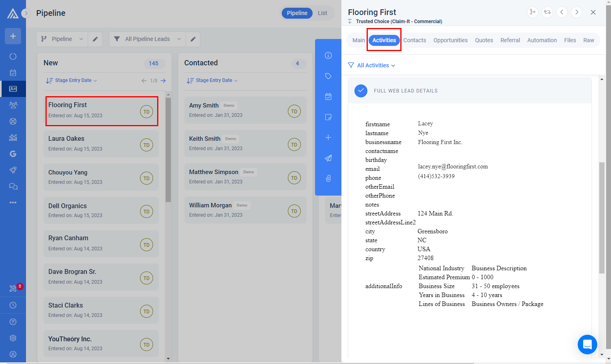The image size is (611, 364).
Task: Open the Raw tab
Action: click(589, 40)
